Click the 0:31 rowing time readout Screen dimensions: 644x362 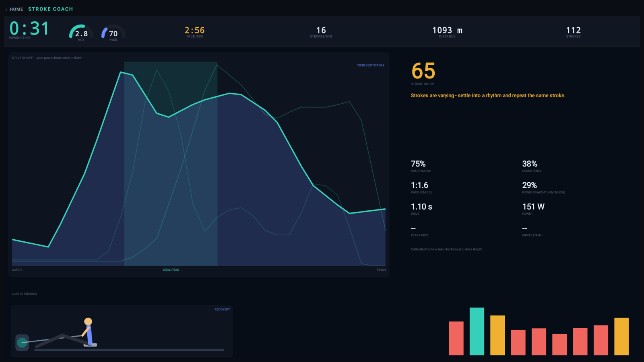point(29,29)
